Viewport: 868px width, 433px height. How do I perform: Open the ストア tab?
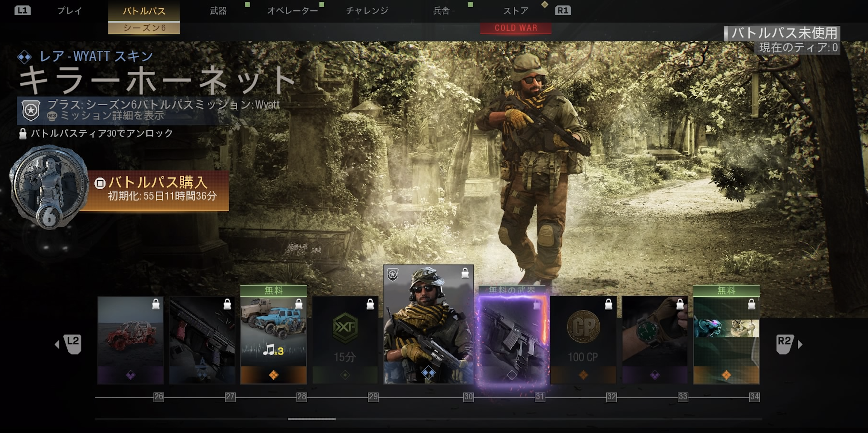coord(515,11)
